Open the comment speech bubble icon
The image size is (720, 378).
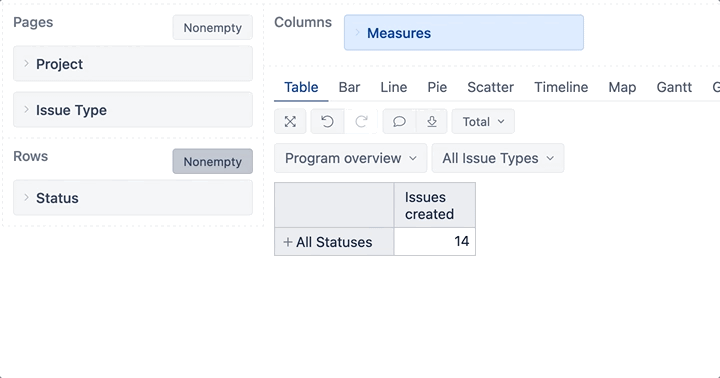399,122
